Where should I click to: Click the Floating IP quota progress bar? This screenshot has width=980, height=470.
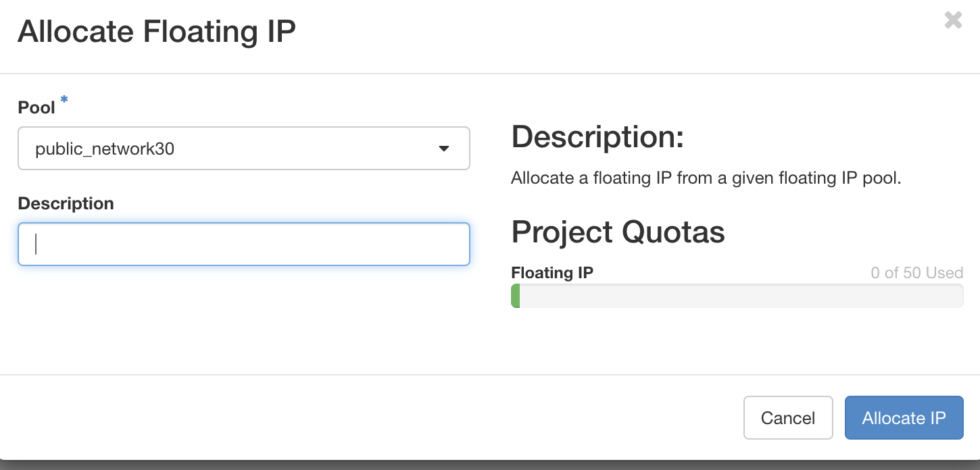(737, 296)
